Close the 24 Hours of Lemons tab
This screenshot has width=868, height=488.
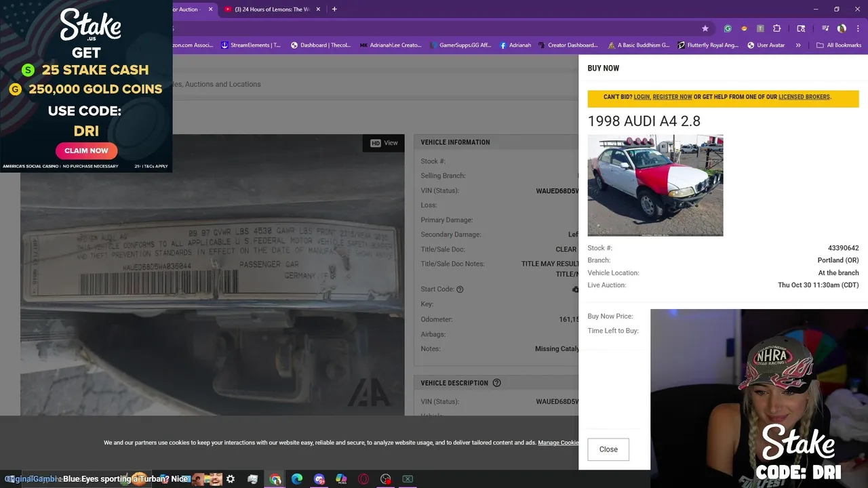319,9
